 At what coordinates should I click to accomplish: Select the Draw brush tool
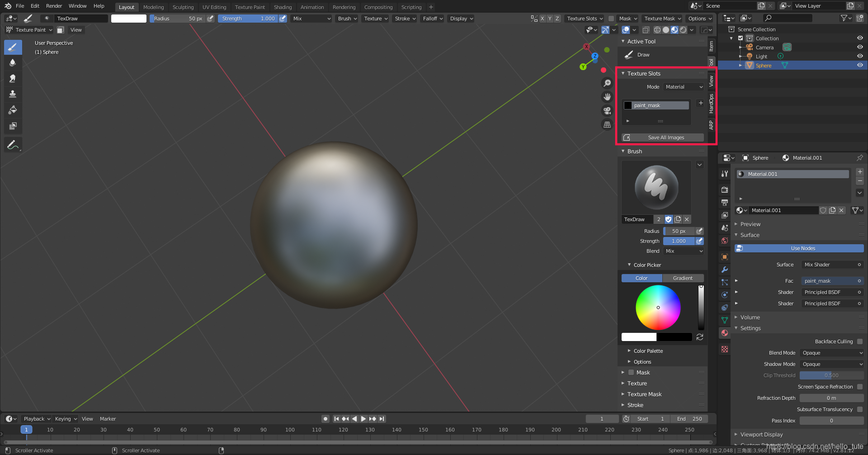(x=13, y=47)
